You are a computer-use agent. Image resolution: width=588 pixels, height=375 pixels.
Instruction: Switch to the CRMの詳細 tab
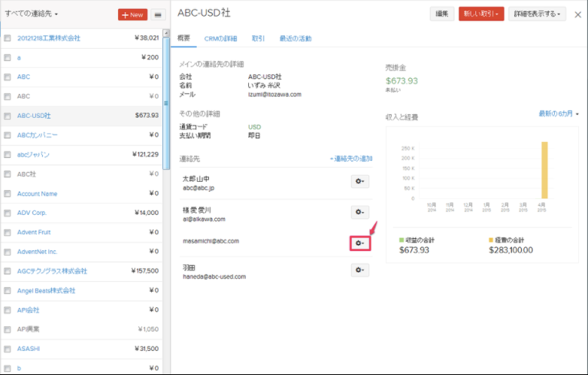click(220, 38)
